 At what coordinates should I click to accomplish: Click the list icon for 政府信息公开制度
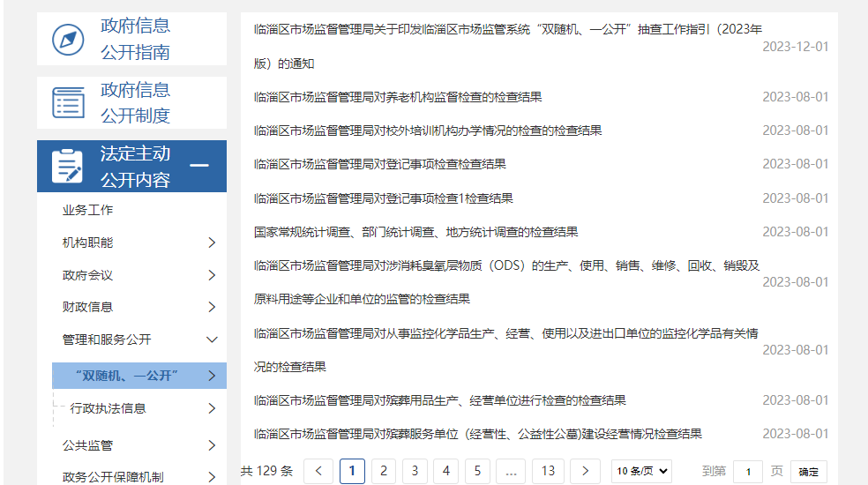click(x=68, y=103)
